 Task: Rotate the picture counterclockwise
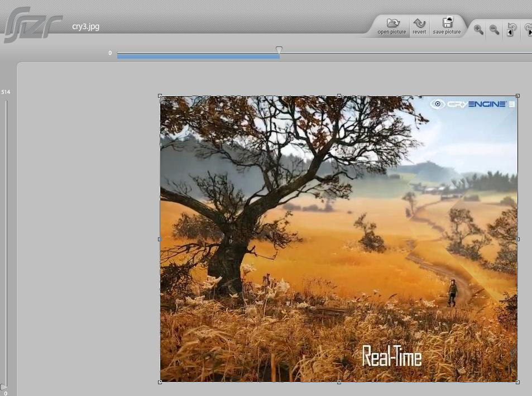click(511, 30)
